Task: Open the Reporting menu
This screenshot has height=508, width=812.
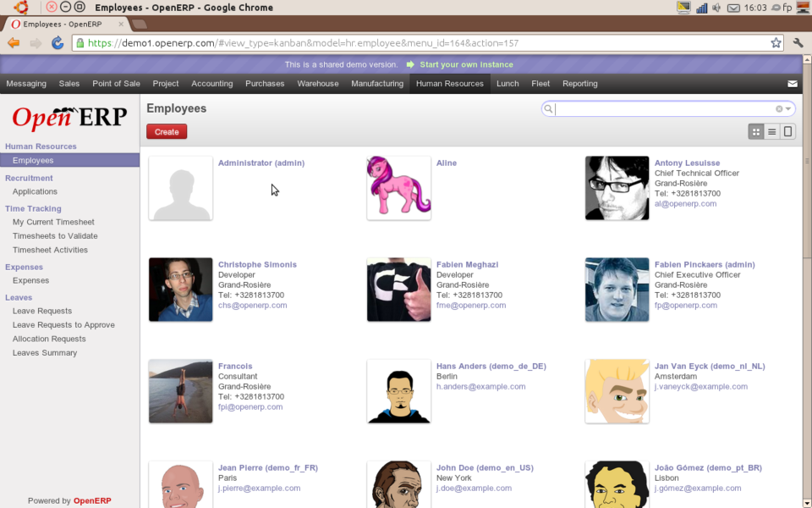Action: (580, 84)
